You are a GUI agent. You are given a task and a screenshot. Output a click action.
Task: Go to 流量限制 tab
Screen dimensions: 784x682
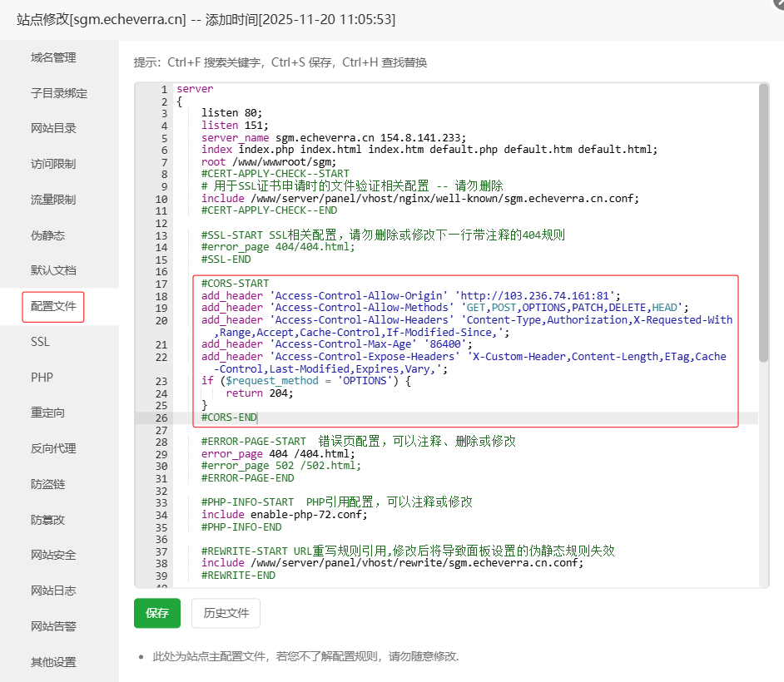[53, 200]
